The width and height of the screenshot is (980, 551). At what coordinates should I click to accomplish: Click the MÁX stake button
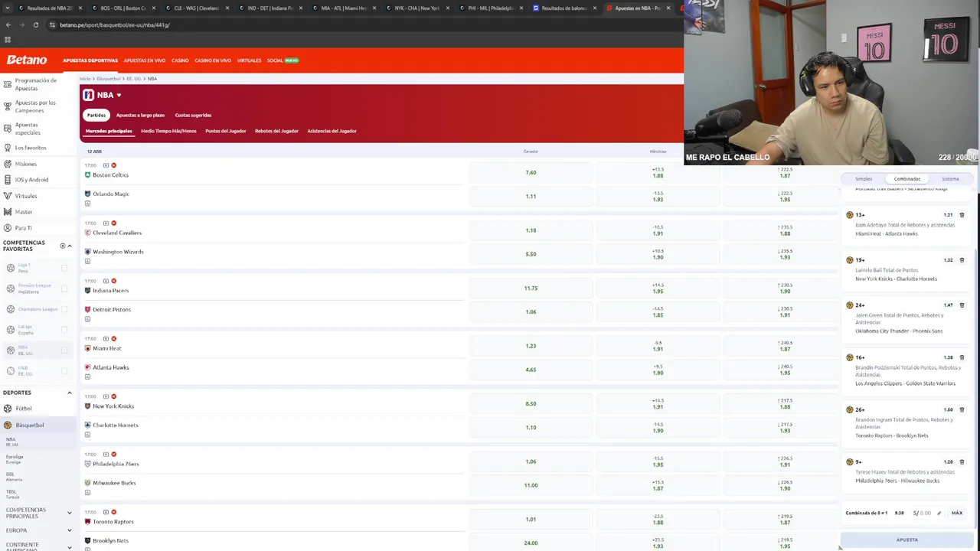(957, 513)
